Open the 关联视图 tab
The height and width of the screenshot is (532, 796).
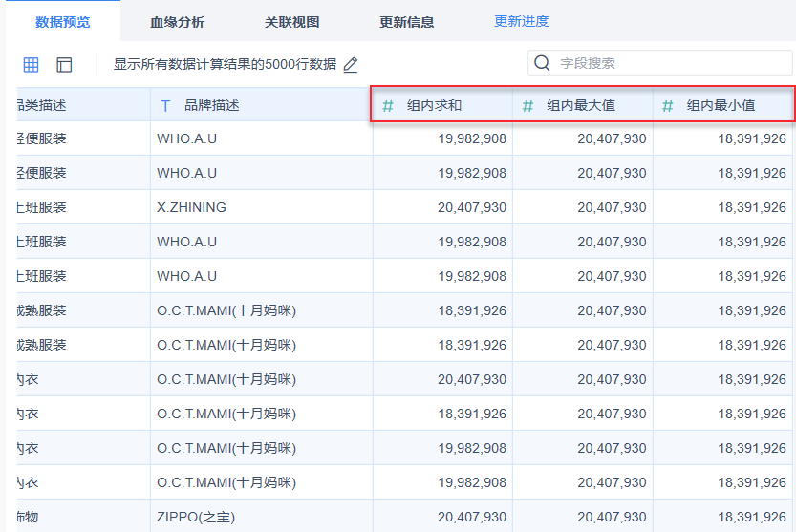(291, 21)
